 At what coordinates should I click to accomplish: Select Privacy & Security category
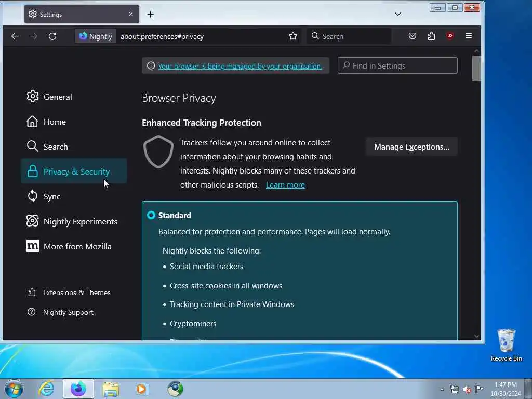coord(74,171)
